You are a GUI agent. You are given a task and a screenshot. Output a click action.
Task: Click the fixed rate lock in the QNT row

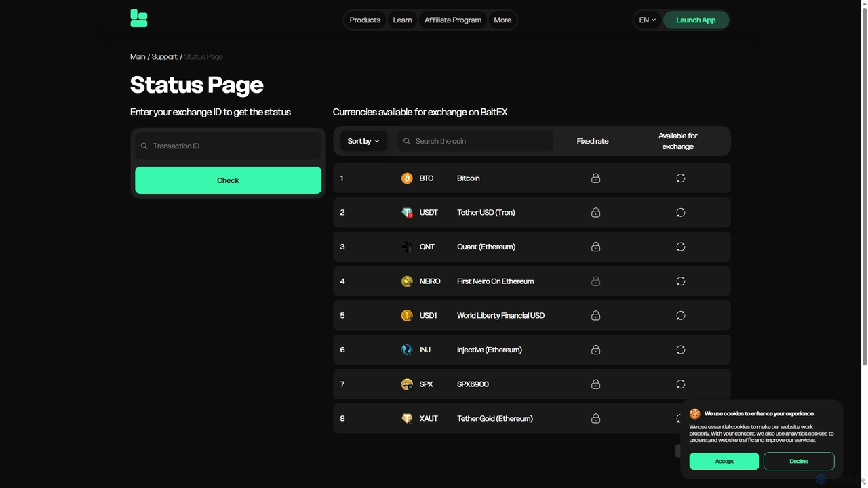[x=595, y=247]
